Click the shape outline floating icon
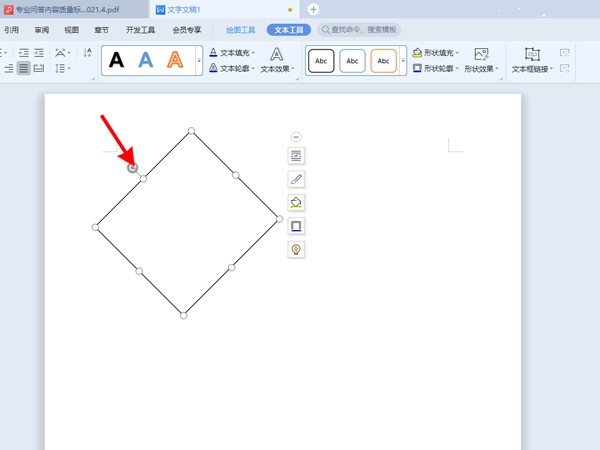The image size is (600, 450). pos(296,226)
